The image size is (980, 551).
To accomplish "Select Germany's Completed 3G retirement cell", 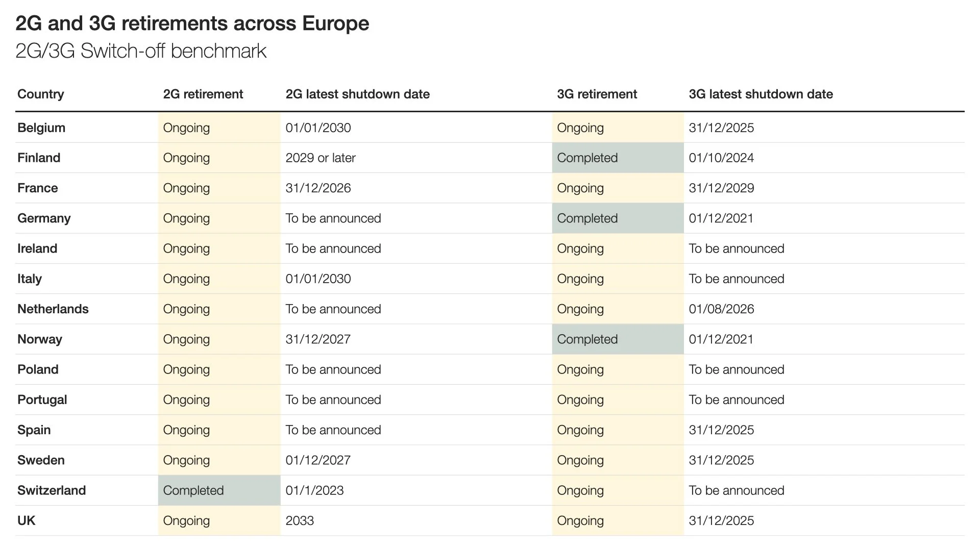I will (587, 218).
